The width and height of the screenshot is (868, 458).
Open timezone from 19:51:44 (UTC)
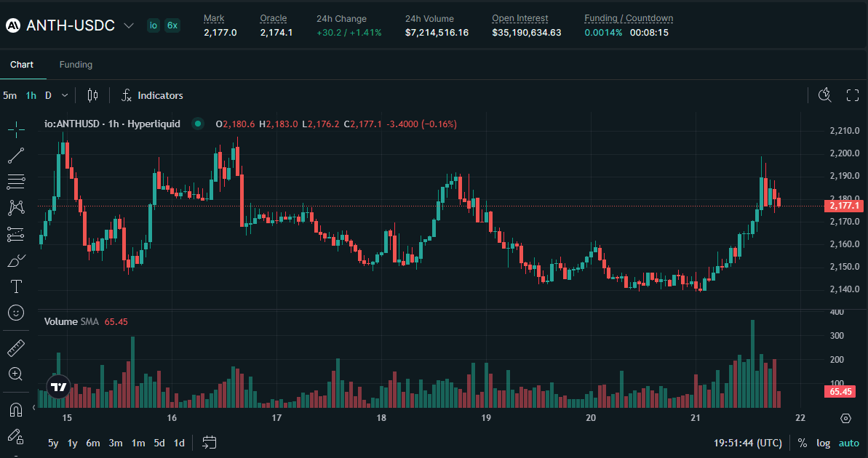(x=748, y=443)
